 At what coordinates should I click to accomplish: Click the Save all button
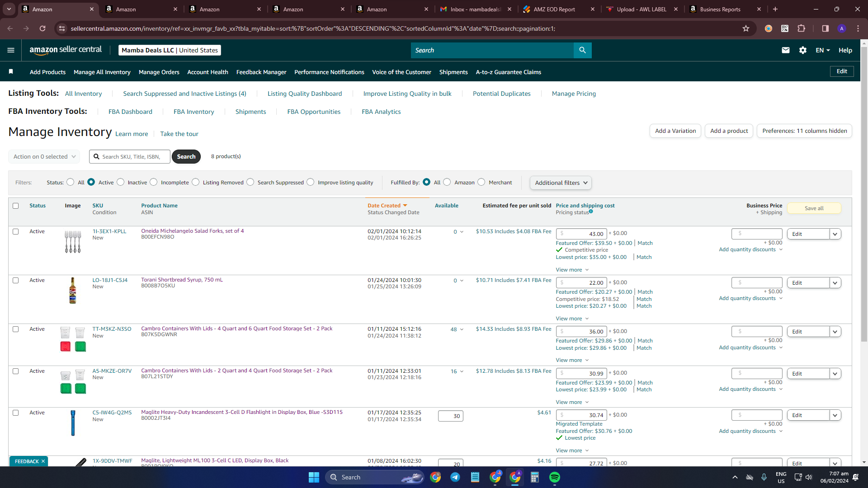[814, 208]
